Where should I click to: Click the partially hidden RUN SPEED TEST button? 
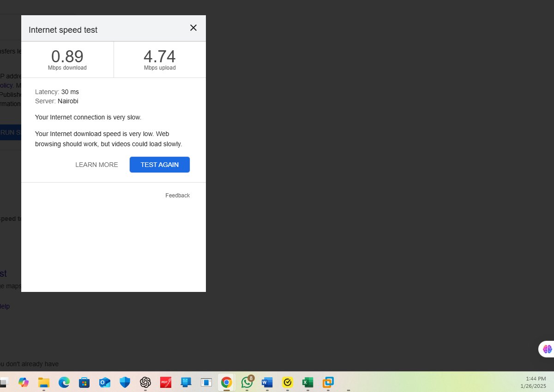(10, 132)
